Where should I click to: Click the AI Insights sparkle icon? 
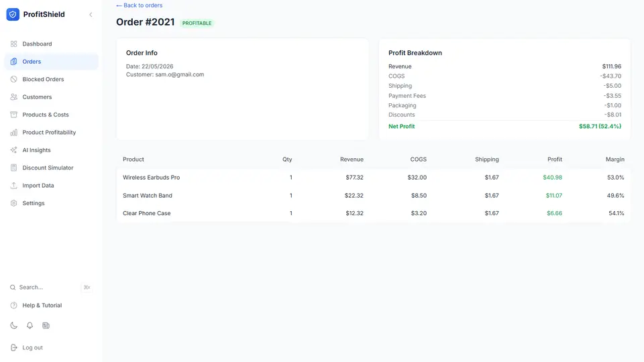click(13, 149)
